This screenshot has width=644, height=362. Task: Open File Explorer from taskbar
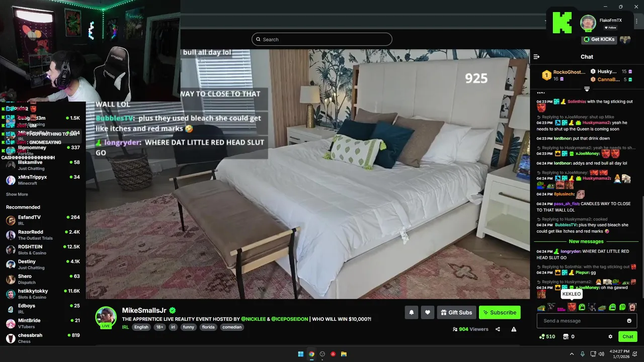click(x=344, y=354)
